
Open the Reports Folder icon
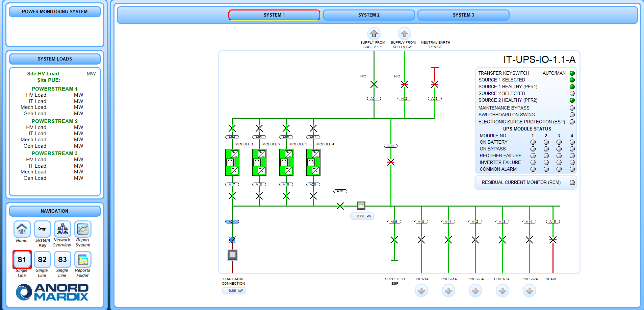tap(83, 260)
